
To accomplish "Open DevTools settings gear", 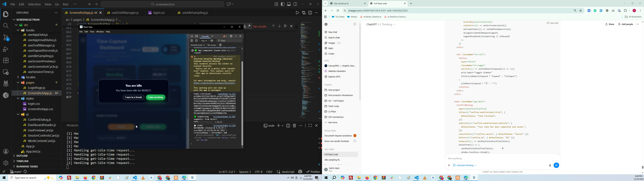I will tap(231, 36).
